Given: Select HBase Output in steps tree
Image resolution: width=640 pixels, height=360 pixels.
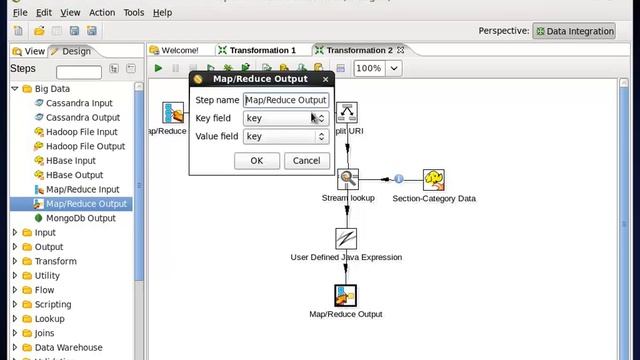Looking at the screenshot, I should click(x=74, y=175).
